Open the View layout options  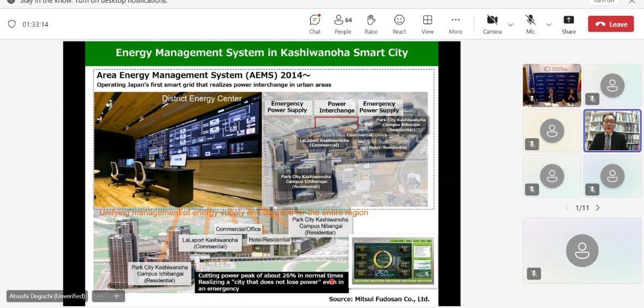tap(427, 24)
